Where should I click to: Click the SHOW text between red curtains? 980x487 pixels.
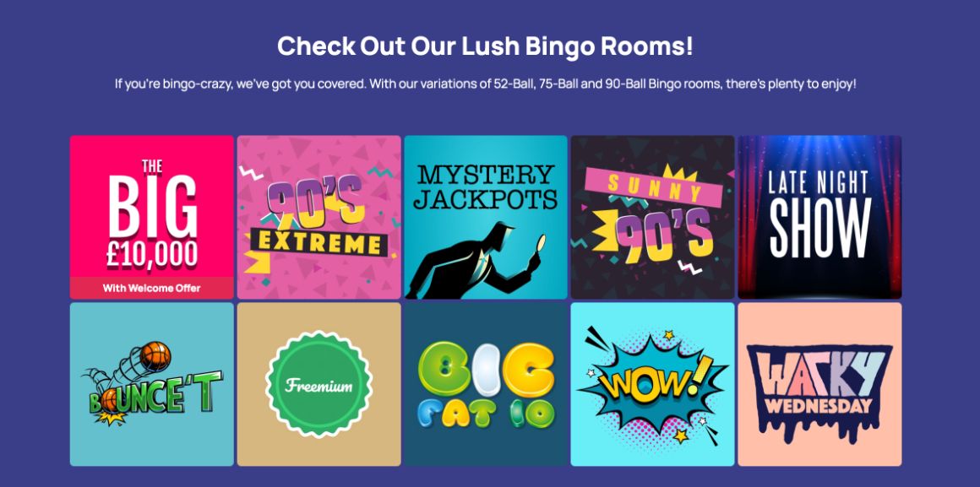[820, 228]
